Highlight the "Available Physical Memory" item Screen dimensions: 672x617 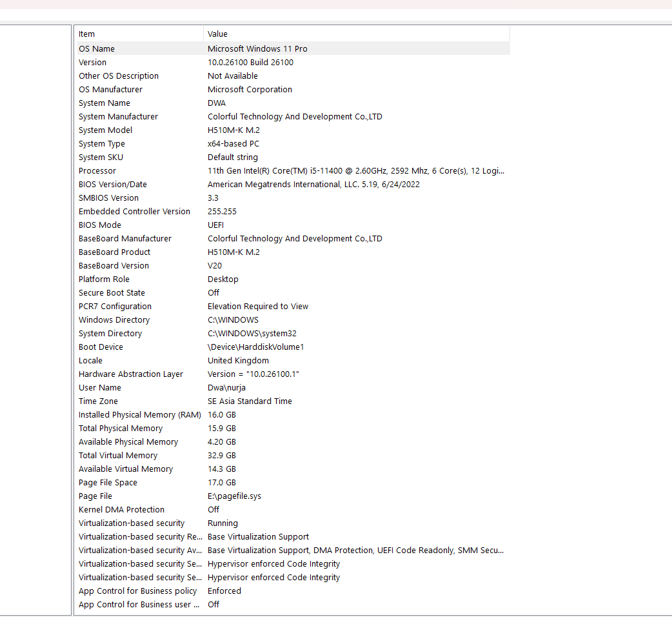click(128, 442)
